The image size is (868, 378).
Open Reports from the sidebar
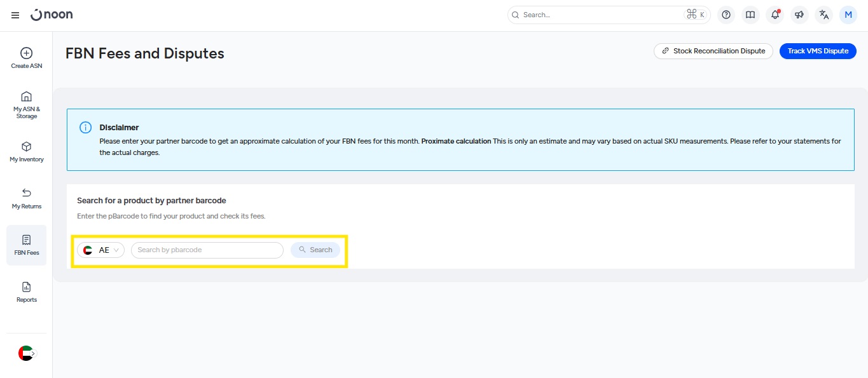27,292
